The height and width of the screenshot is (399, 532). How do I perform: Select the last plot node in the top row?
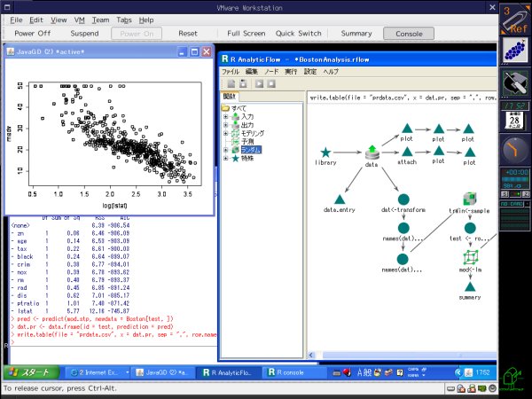(468, 129)
